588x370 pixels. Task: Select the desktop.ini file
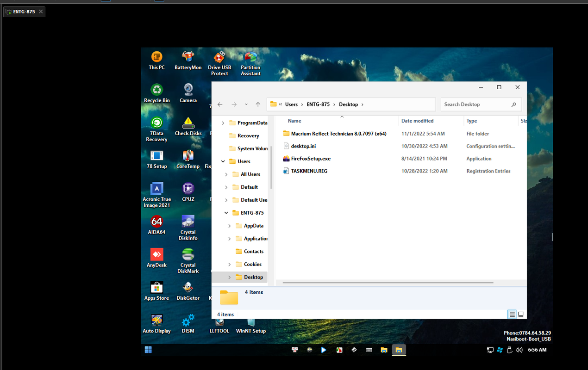299,146
